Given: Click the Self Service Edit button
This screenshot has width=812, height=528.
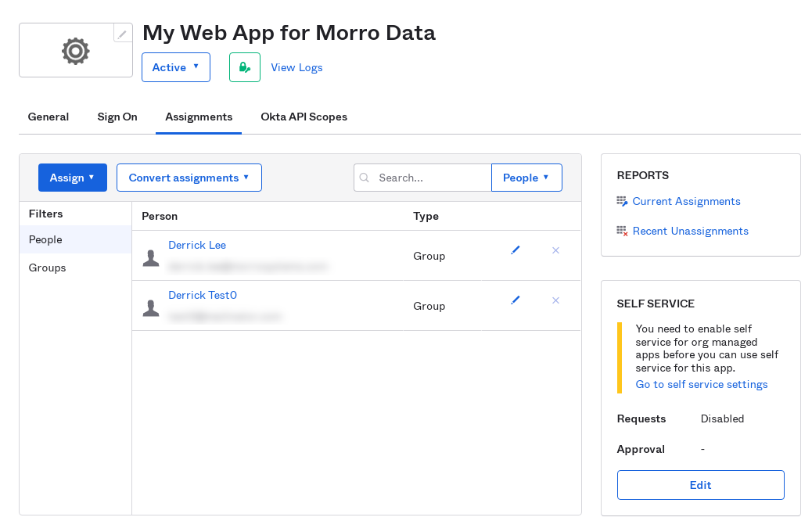Looking at the screenshot, I should pos(701,485).
